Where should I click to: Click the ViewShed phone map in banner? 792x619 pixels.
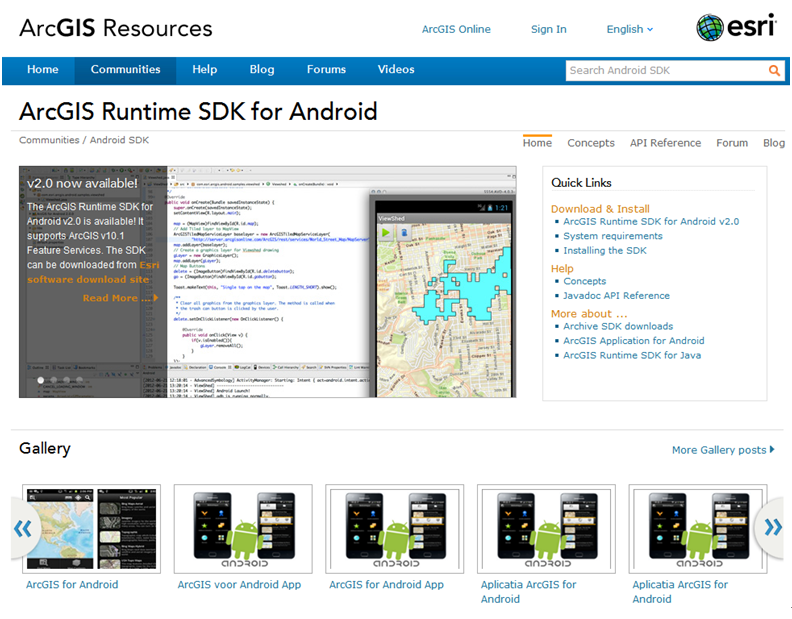pyautogui.click(x=444, y=309)
